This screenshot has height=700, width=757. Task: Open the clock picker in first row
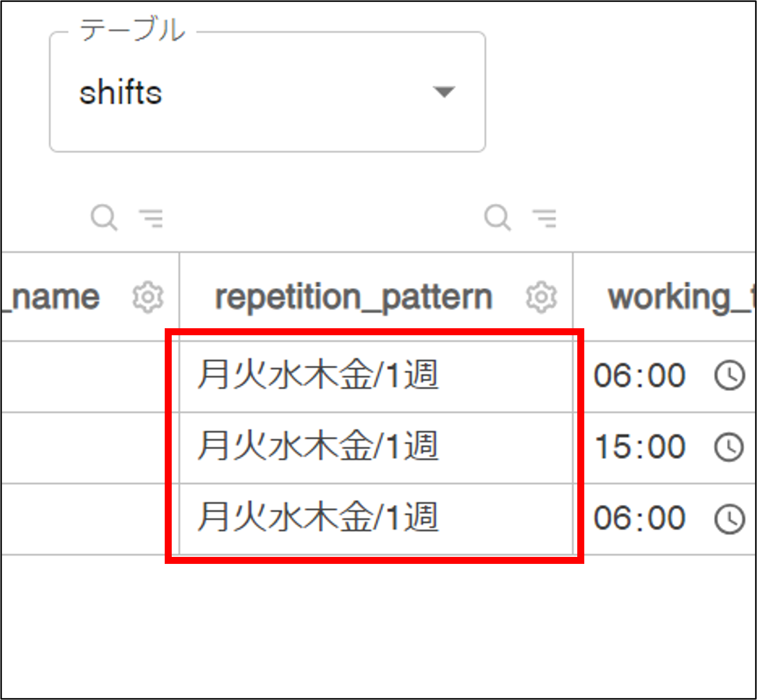click(729, 375)
